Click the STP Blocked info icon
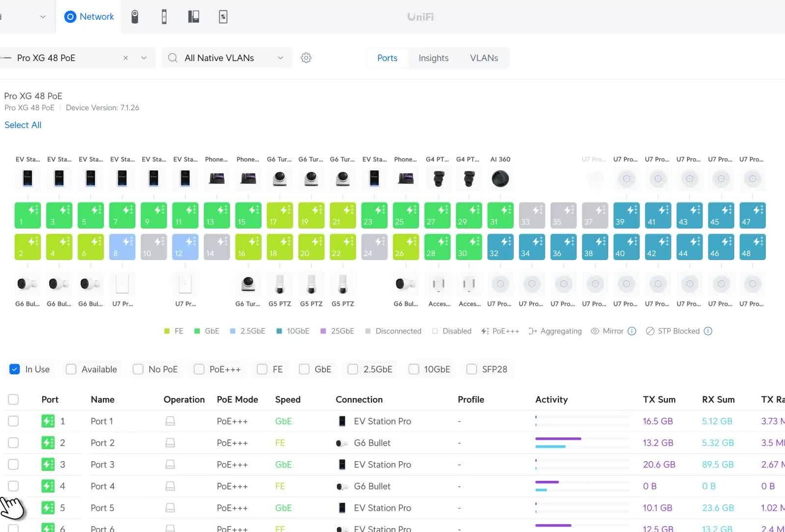Screen dimensions: 785x532 point(708,331)
